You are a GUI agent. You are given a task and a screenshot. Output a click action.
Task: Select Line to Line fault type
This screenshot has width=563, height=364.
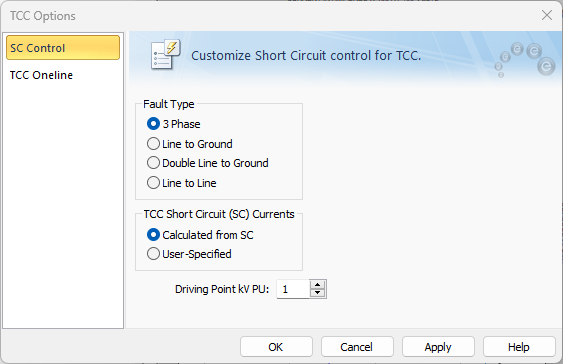tap(182, 183)
